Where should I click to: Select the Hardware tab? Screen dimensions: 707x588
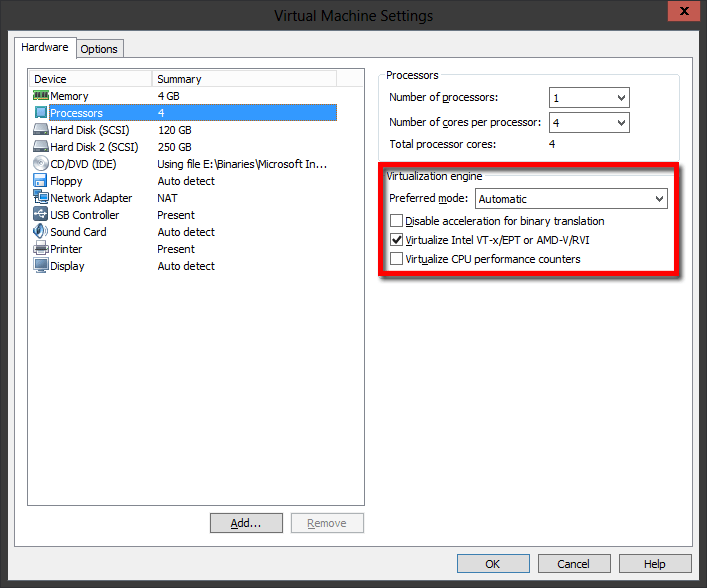(46, 47)
